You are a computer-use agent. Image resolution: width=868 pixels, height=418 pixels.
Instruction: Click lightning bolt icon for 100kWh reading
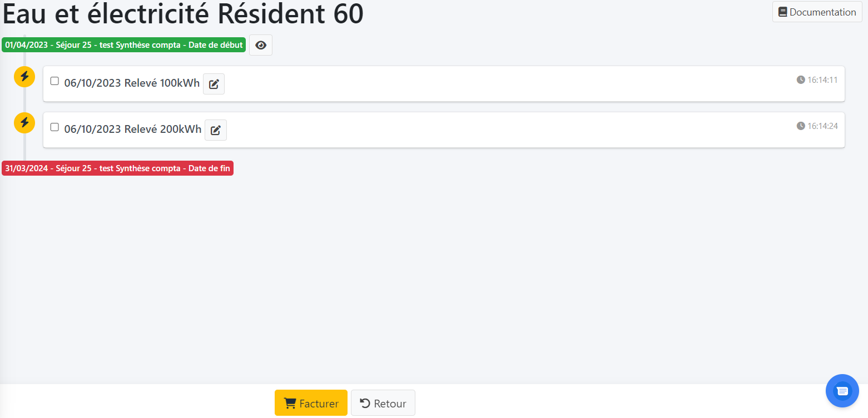24,77
